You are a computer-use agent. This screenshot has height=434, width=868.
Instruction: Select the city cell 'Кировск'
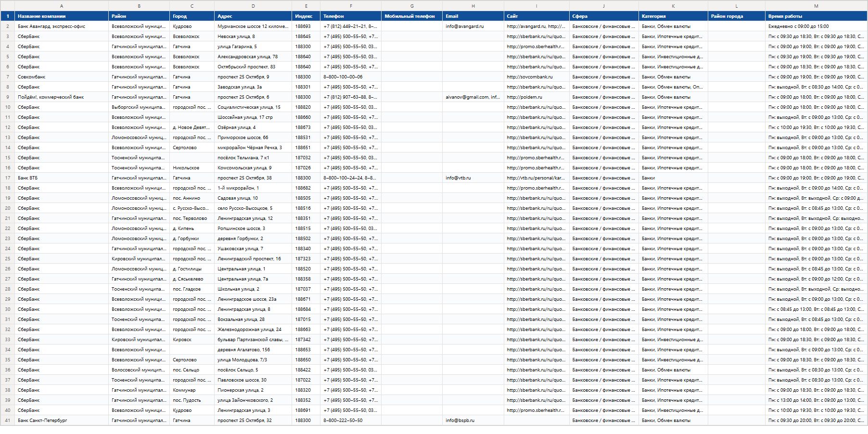coord(192,340)
